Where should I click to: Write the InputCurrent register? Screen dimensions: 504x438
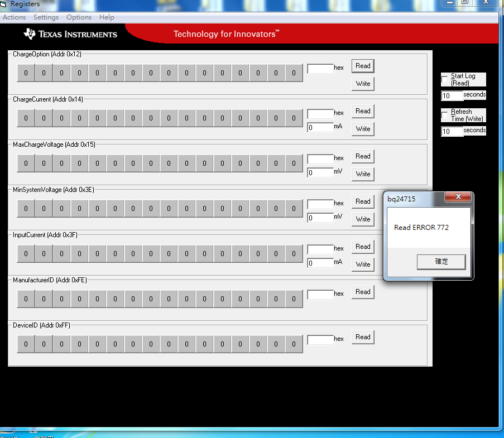pos(363,265)
